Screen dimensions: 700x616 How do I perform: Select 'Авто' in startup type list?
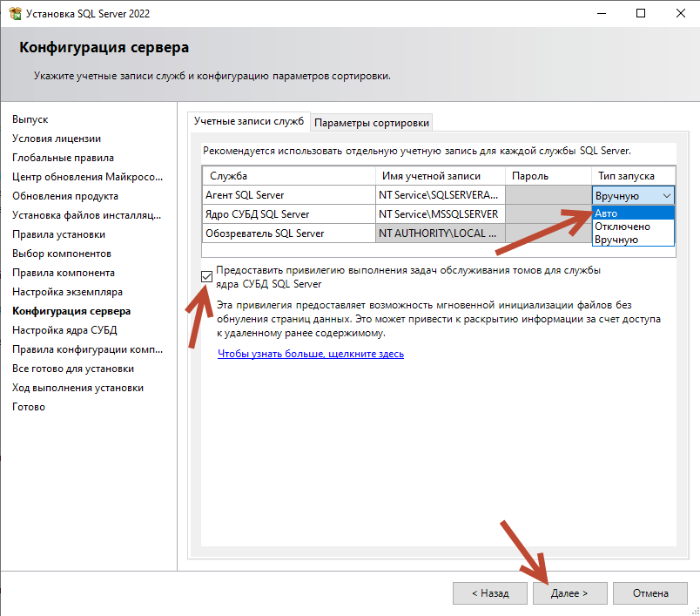pyautogui.click(x=633, y=213)
